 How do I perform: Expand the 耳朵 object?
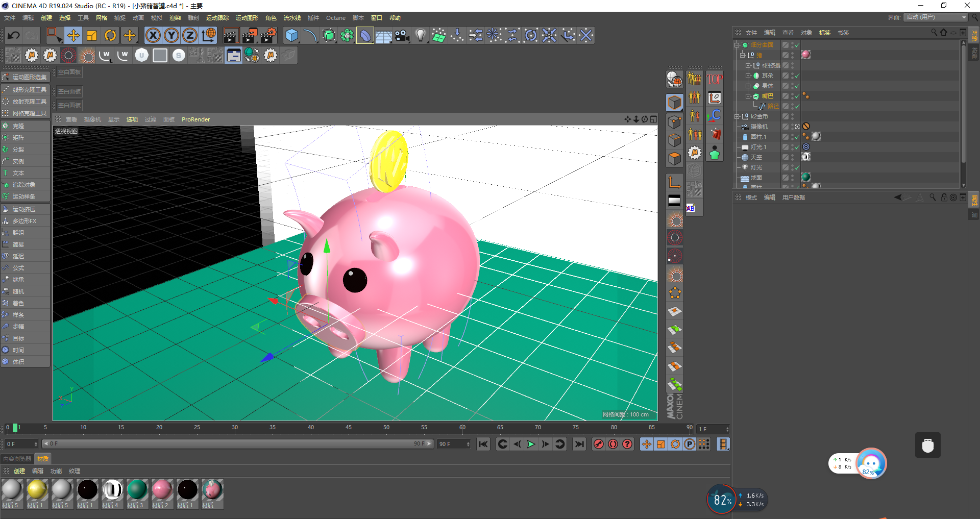[x=748, y=76]
